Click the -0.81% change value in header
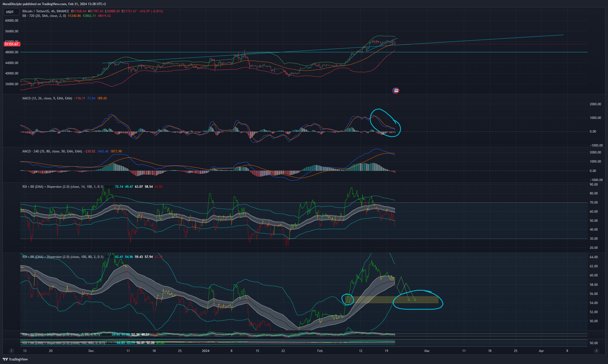This screenshot has width=608, height=364. click(157, 11)
